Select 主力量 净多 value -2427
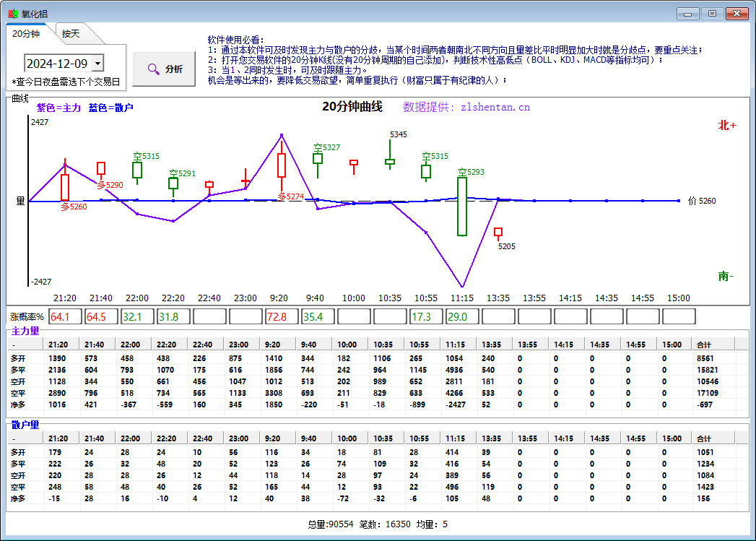Image resolution: width=756 pixels, height=541 pixels. (x=456, y=404)
